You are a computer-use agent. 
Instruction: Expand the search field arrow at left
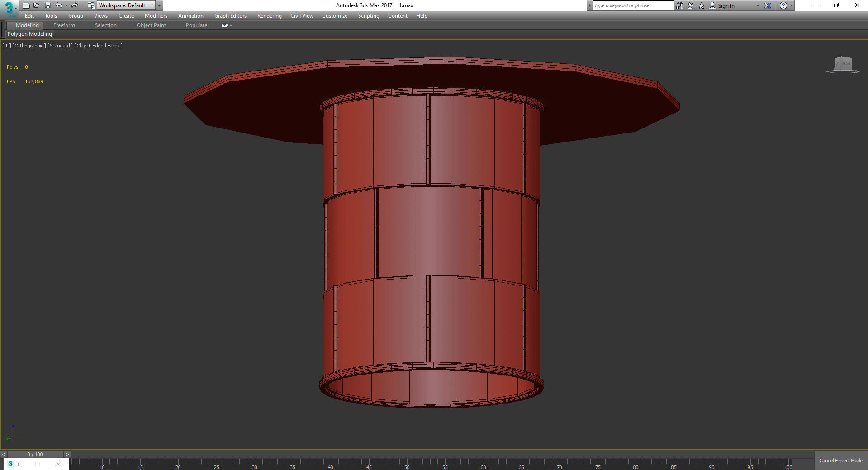coord(589,5)
